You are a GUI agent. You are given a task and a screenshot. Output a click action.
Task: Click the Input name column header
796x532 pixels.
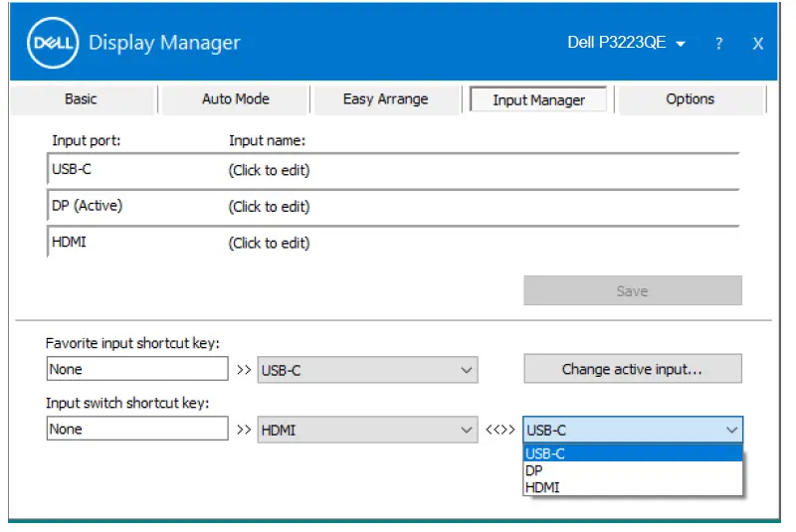[x=267, y=140]
